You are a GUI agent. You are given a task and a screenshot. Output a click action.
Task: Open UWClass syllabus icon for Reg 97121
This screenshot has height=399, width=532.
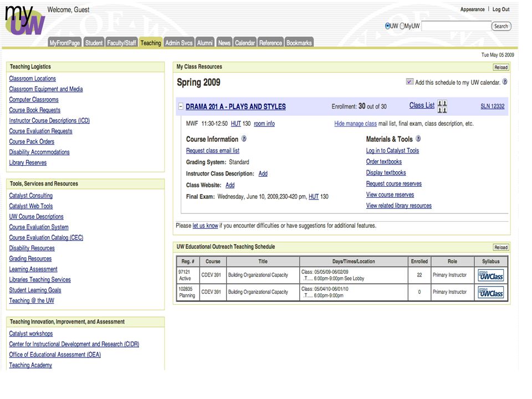pyautogui.click(x=490, y=275)
